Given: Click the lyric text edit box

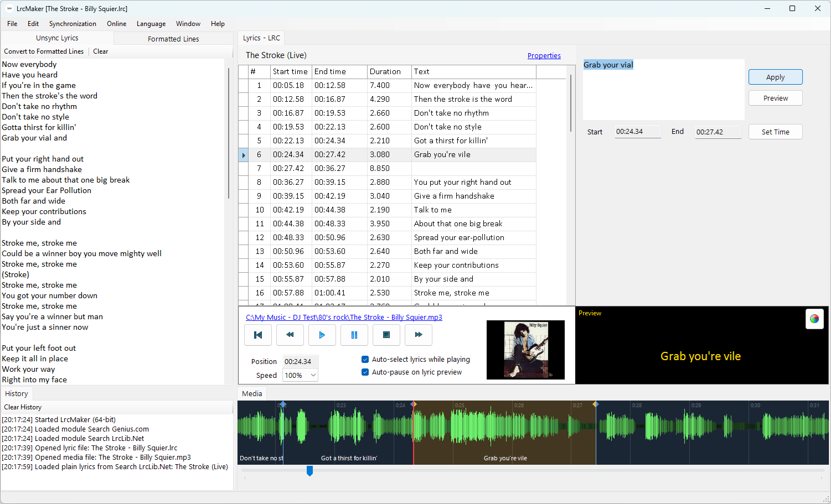Looking at the screenshot, I should tap(663, 90).
